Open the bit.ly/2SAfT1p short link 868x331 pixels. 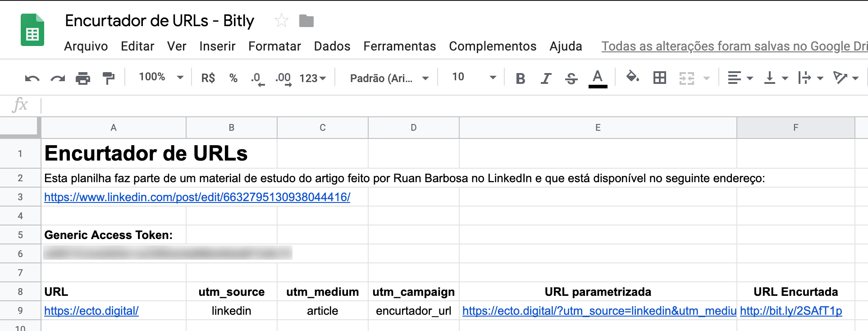tap(791, 311)
